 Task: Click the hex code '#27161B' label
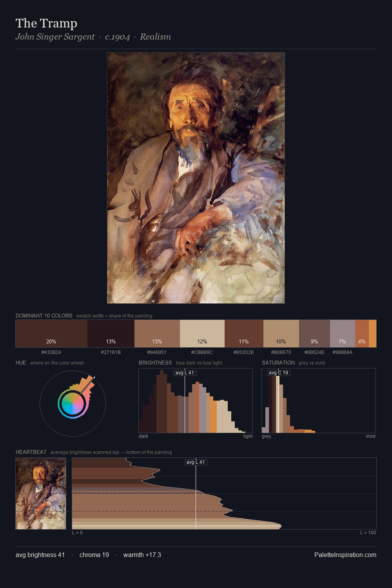(x=111, y=352)
